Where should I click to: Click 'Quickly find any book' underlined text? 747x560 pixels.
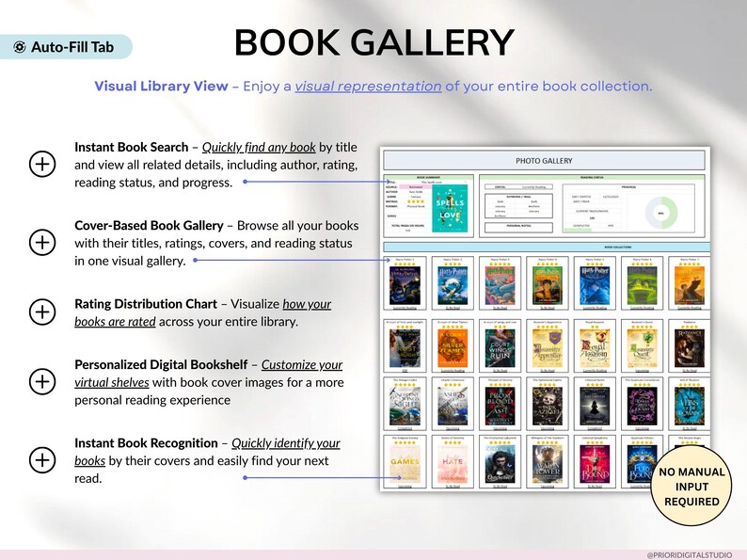(x=259, y=147)
